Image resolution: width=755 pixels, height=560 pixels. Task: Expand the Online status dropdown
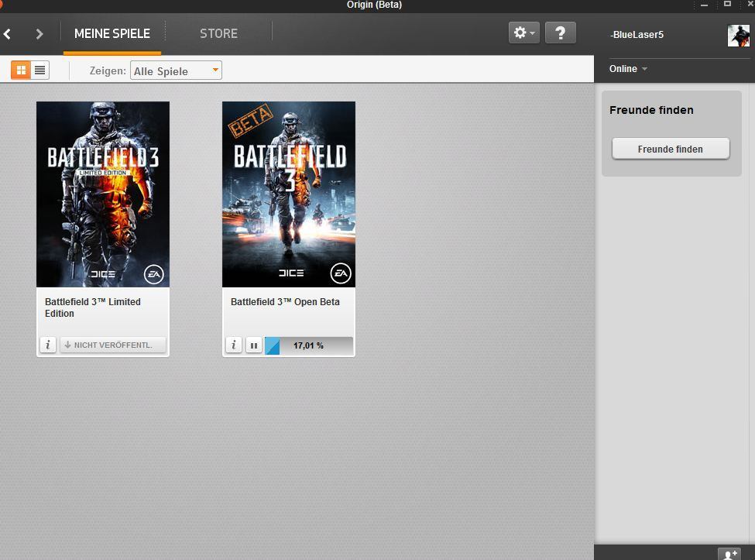click(628, 68)
